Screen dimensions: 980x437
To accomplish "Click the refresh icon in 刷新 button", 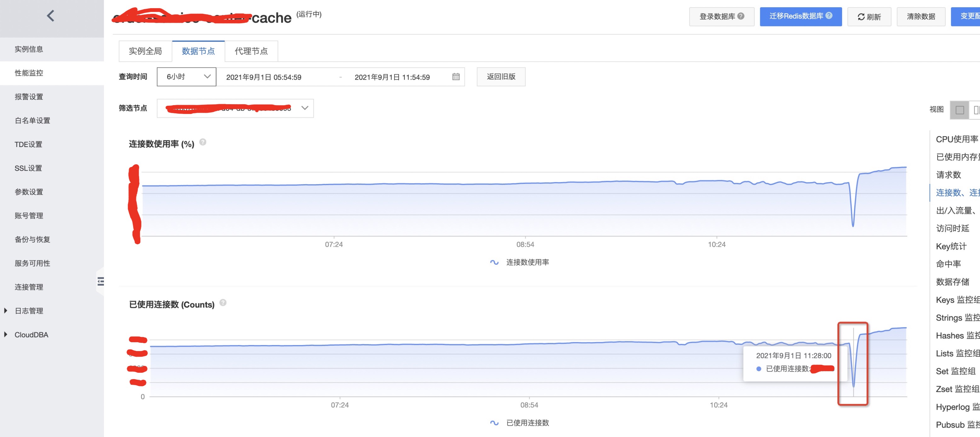I will point(861,17).
